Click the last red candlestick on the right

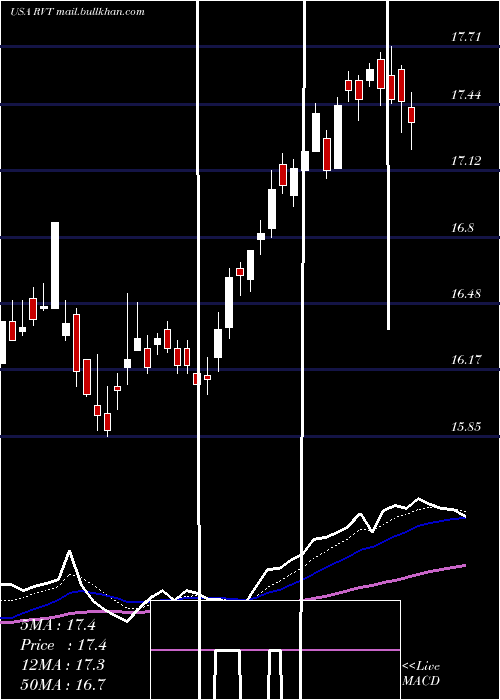tap(412, 115)
